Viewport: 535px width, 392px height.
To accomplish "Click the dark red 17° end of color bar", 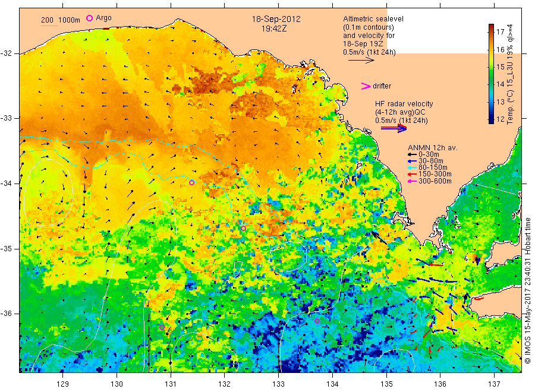I will tap(491, 27).
